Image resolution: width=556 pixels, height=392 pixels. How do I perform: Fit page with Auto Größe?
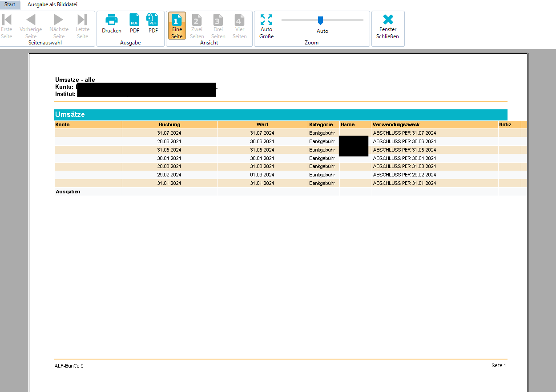266,26
